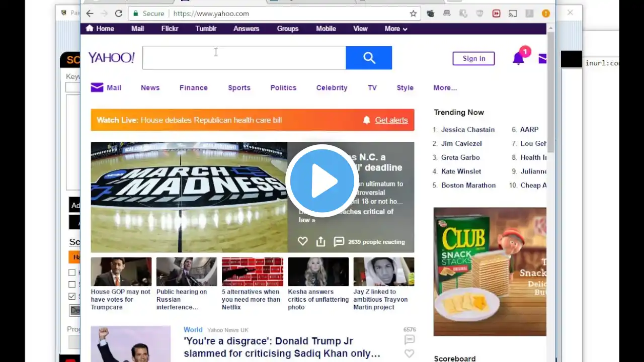
Task: Play the video with the blue play button
Action: pyautogui.click(x=322, y=181)
